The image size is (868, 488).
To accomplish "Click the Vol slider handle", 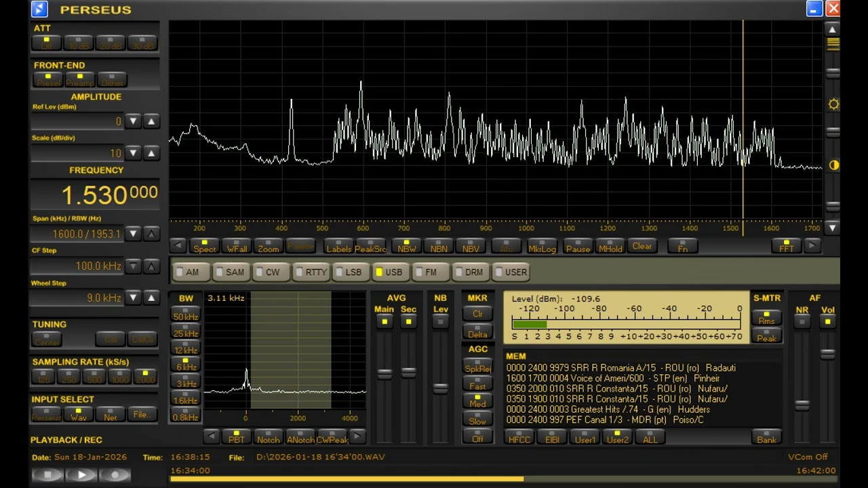I will click(x=827, y=354).
